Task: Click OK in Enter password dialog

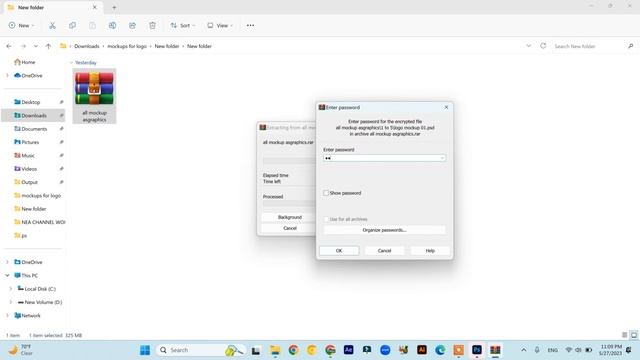Action: tap(339, 251)
